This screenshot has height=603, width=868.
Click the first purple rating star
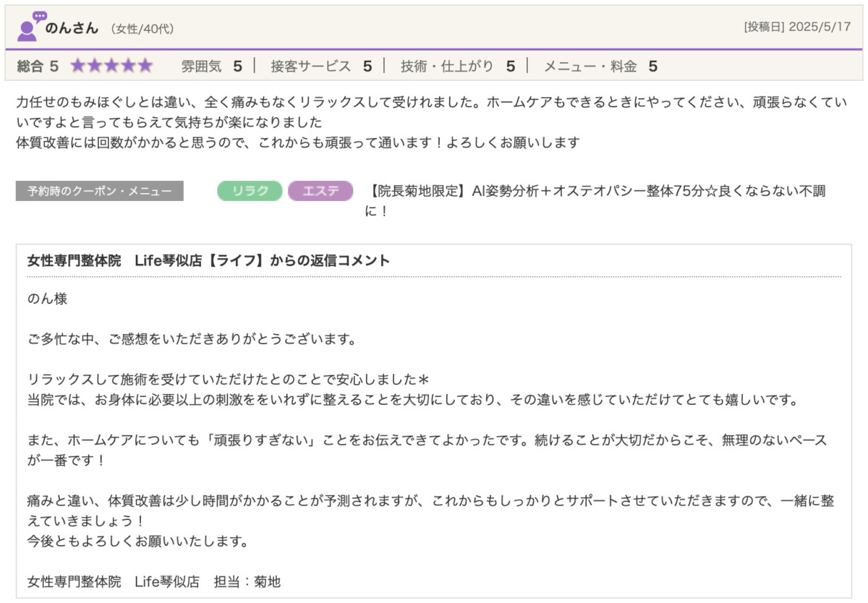[x=77, y=67]
